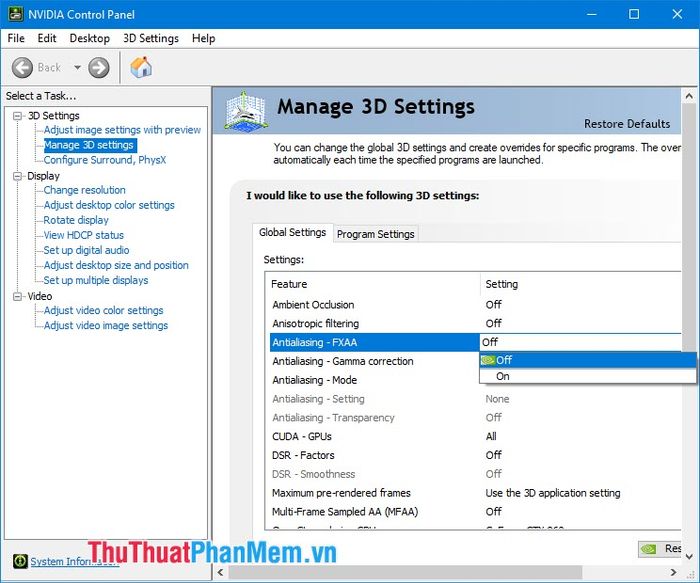Open Adjust desktop color settings
The width and height of the screenshot is (700, 583).
109,205
